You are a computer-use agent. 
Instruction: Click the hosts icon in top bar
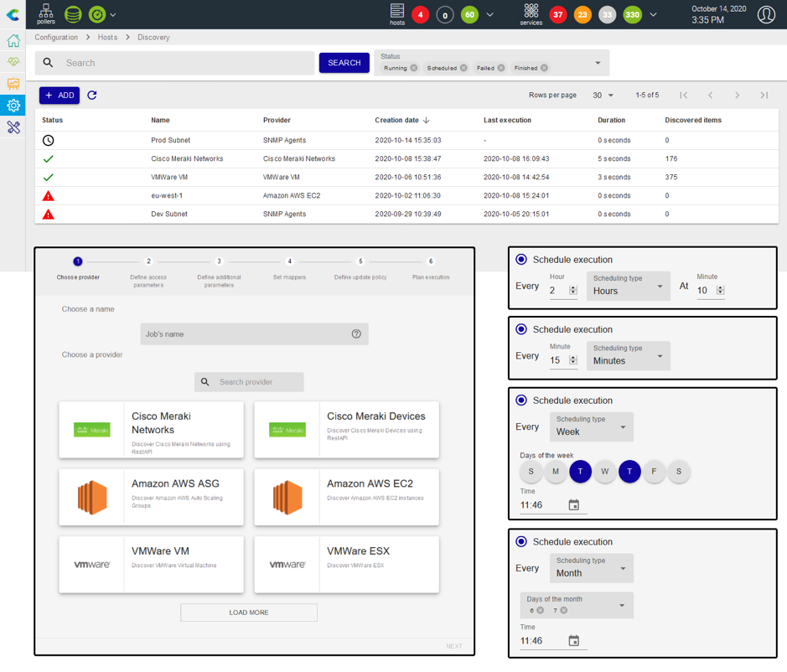click(x=397, y=14)
